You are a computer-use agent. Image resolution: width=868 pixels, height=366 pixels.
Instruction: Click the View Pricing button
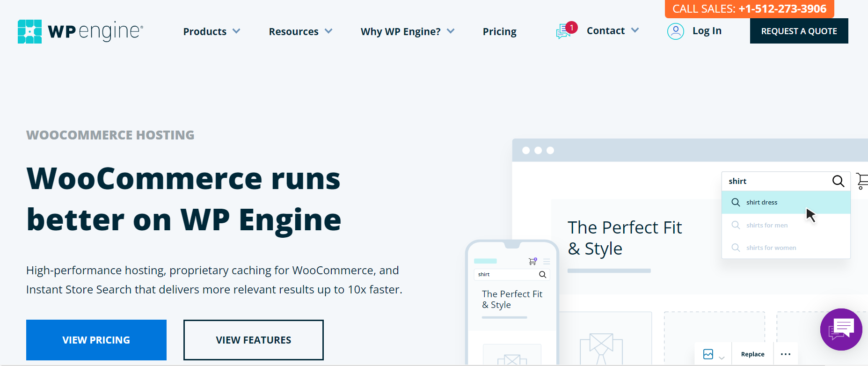(96, 340)
